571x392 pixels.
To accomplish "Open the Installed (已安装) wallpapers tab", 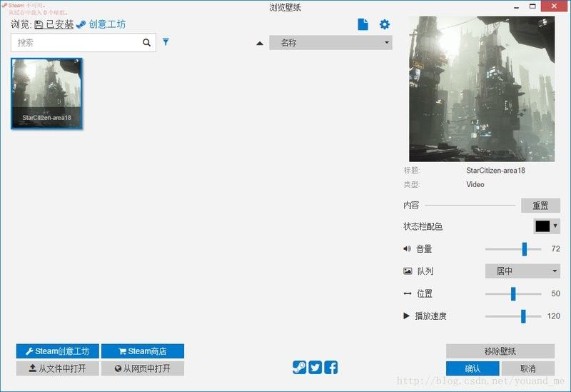I will (x=54, y=24).
